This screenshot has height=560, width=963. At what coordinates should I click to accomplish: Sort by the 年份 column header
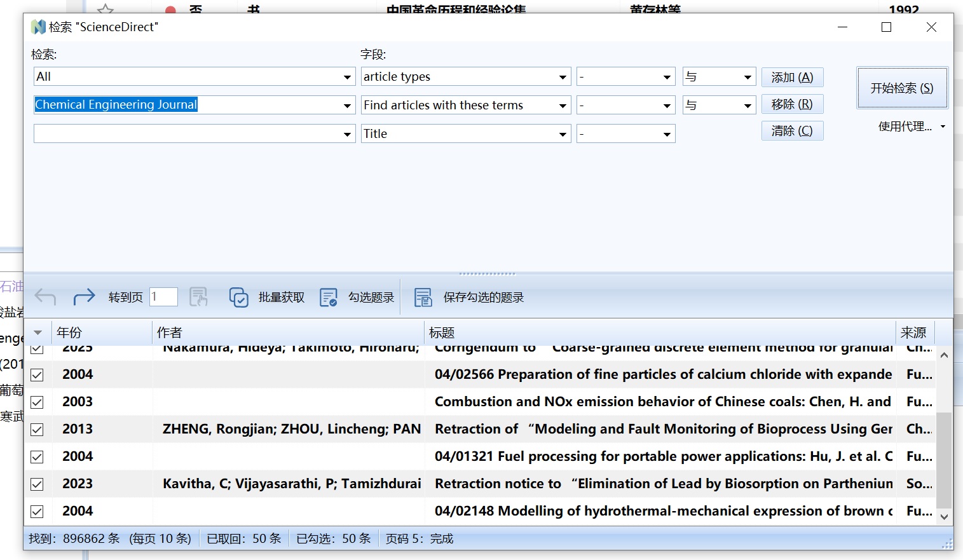[x=102, y=332]
